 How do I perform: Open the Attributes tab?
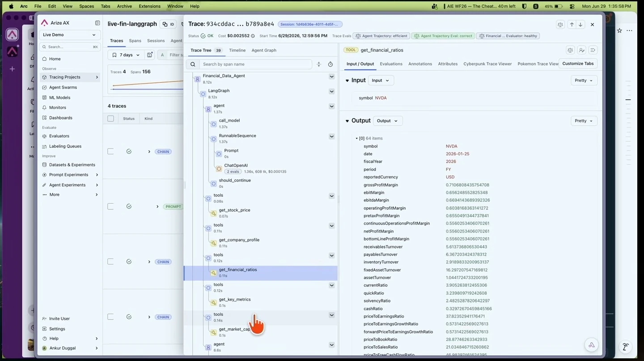(448, 64)
